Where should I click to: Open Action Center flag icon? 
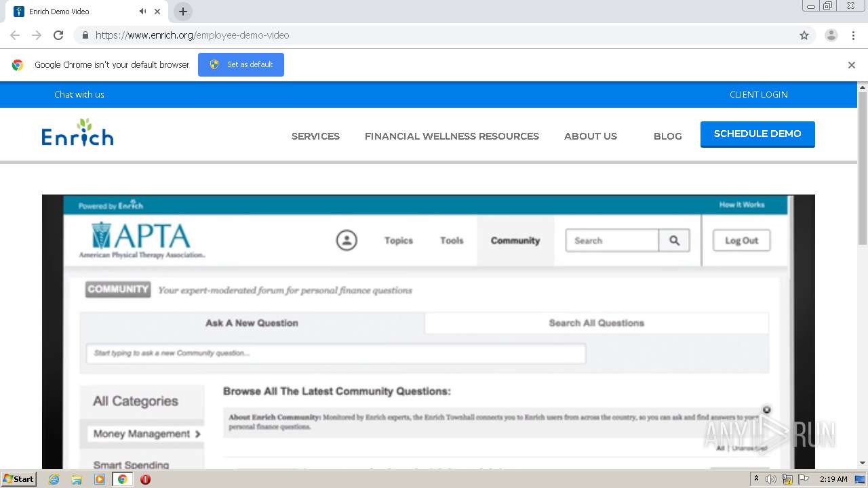(804, 479)
